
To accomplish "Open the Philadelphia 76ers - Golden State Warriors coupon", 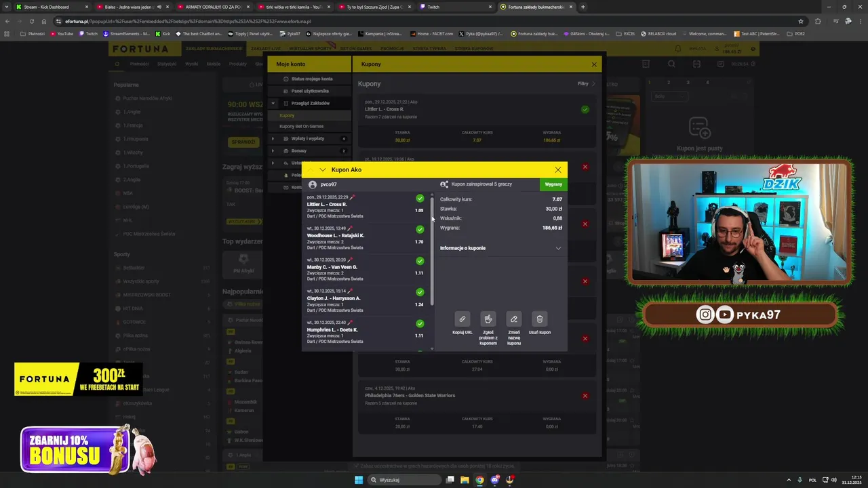I will [477, 407].
